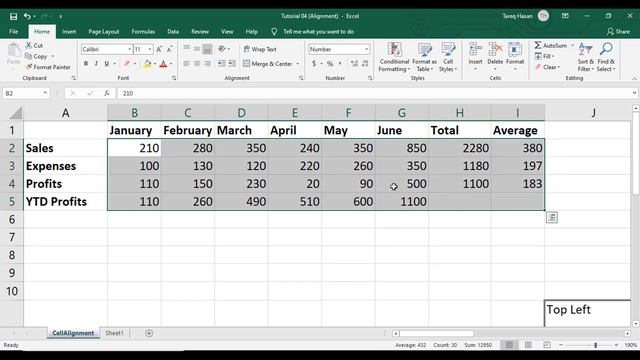Open the Name Box dropdown arrow
Viewport: 640px width, 360px height.
45,93
